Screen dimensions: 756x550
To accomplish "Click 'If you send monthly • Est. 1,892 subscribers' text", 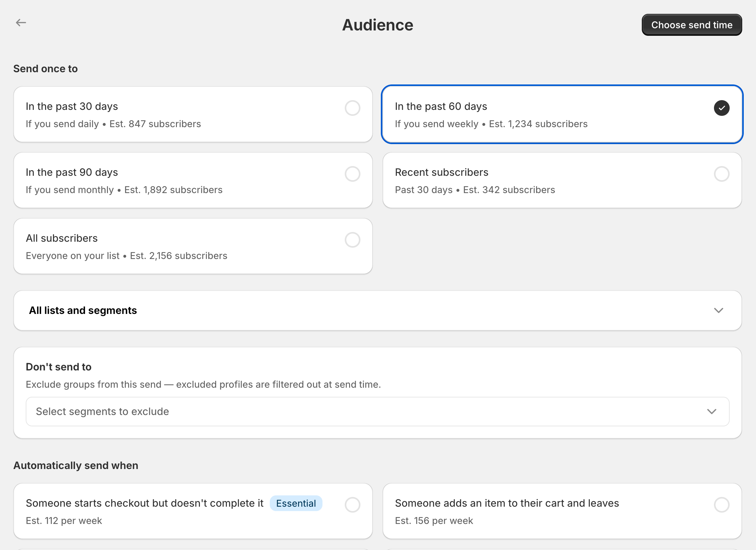I will point(124,190).
